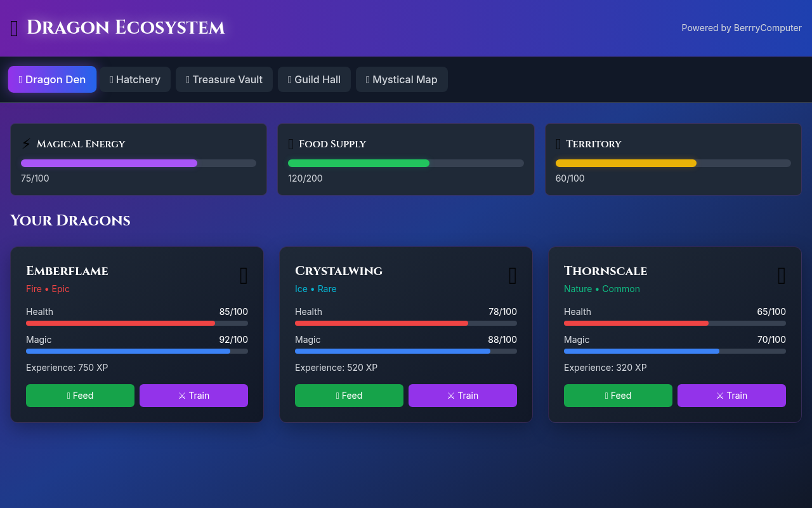Open the Powered by BerrryComputer link

pos(741,28)
